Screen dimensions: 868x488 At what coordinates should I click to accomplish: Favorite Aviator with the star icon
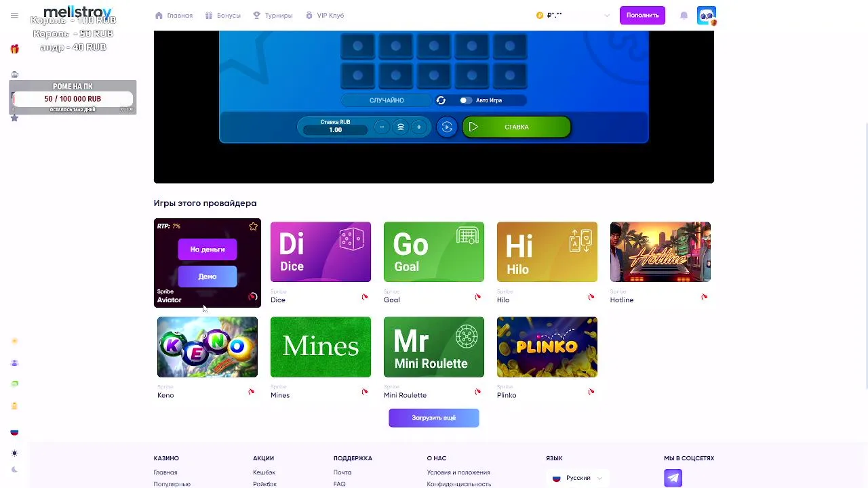pyautogui.click(x=253, y=226)
